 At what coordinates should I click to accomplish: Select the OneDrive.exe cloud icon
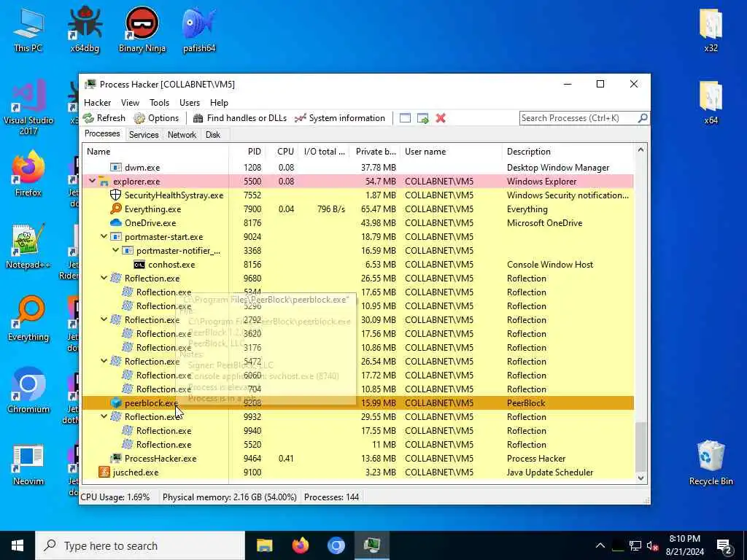(116, 223)
